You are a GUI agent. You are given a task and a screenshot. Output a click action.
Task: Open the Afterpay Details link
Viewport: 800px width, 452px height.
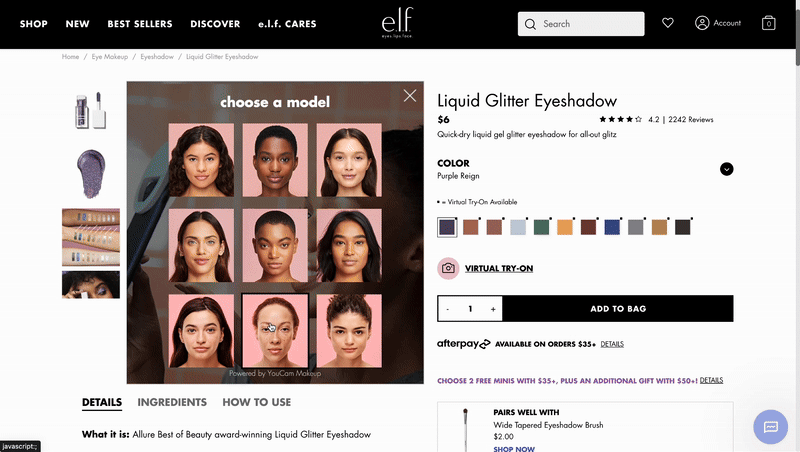click(x=612, y=344)
